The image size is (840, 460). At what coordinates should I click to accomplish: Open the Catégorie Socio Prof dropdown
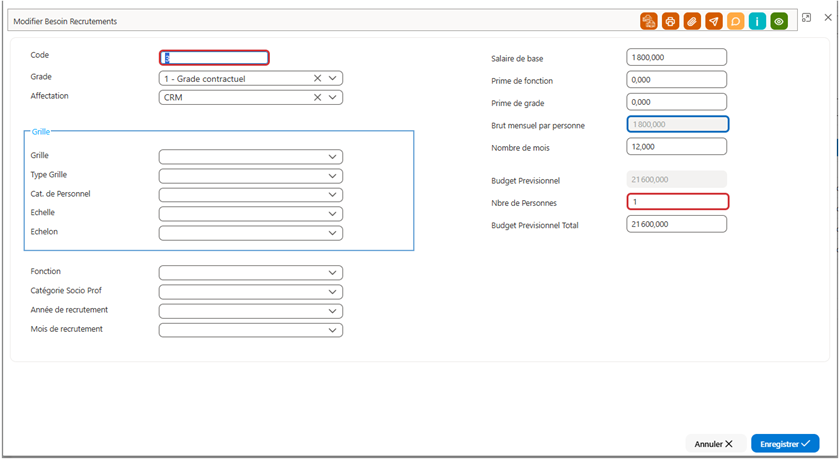tap(251, 292)
